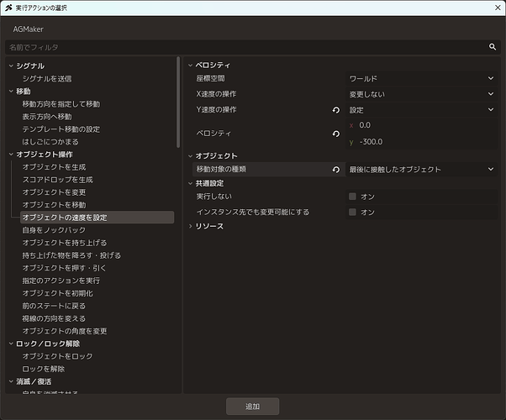Click the 追加 button
506x420 pixels.
pyautogui.click(x=252, y=407)
